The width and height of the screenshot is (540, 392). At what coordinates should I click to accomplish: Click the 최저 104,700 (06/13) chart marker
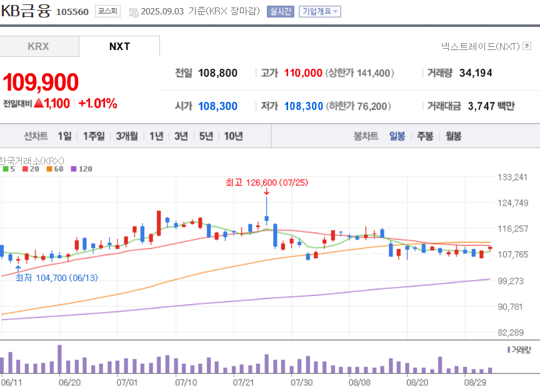pos(57,278)
